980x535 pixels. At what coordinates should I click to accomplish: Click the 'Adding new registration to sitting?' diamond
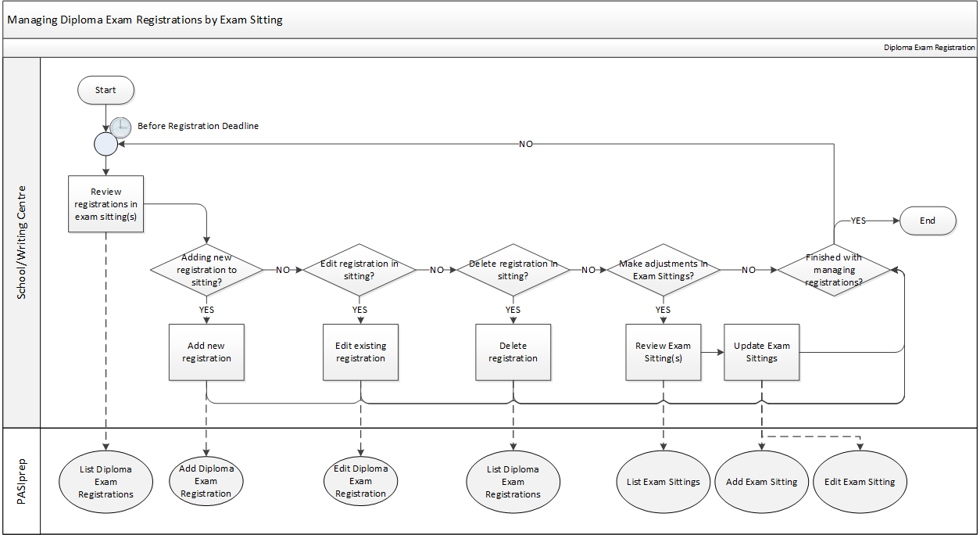(207, 270)
